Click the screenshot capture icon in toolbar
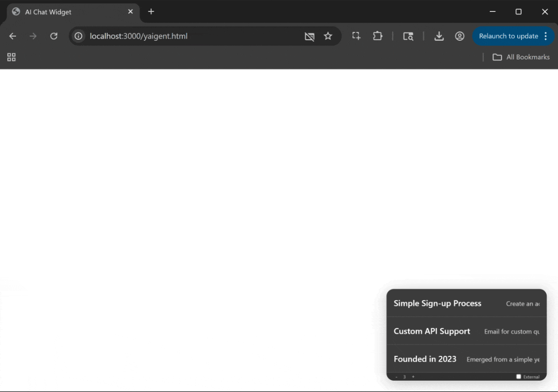This screenshot has width=558, height=392. (356, 36)
